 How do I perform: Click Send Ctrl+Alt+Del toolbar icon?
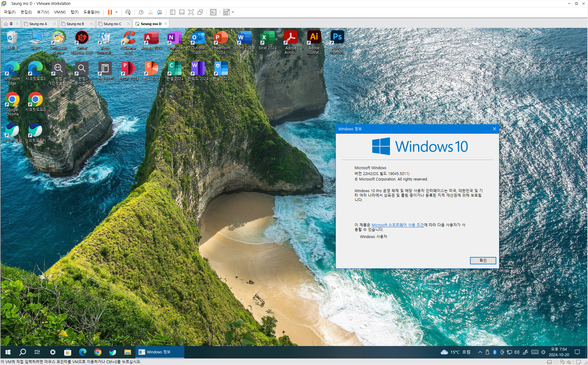click(x=128, y=12)
